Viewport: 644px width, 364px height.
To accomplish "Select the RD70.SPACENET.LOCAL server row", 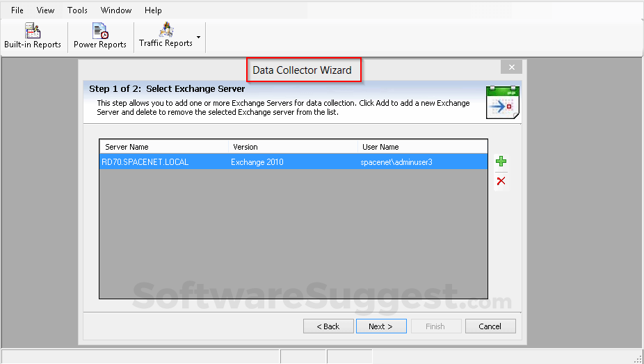I will [x=293, y=162].
